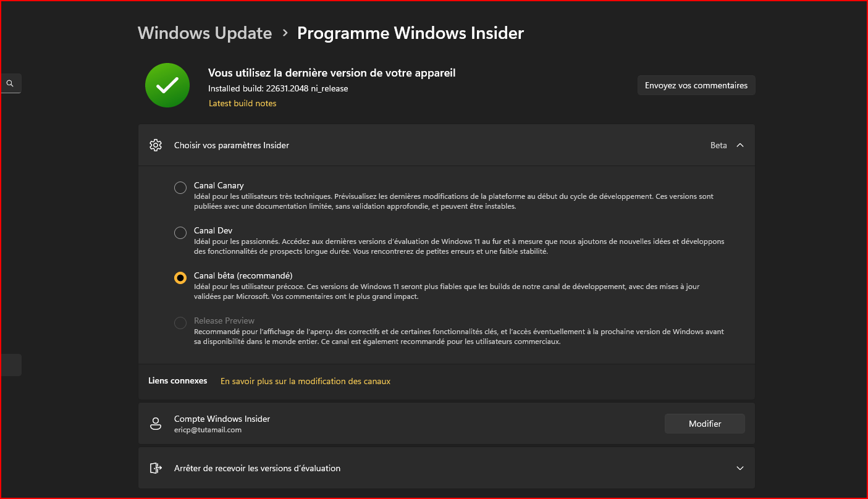Click the Canal Dev description paragraph
Screen dimensions: 868x499
[459, 246]
